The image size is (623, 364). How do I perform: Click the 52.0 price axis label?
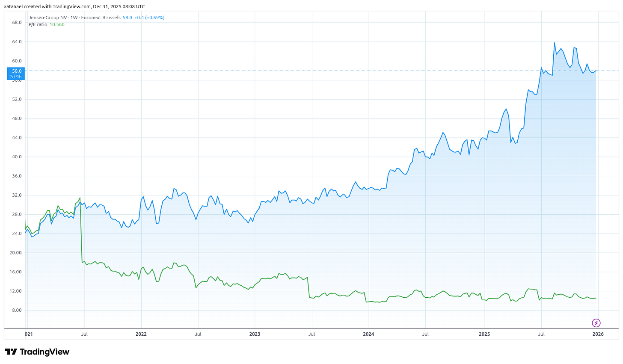pyautogui.click(x=17, y=99)
